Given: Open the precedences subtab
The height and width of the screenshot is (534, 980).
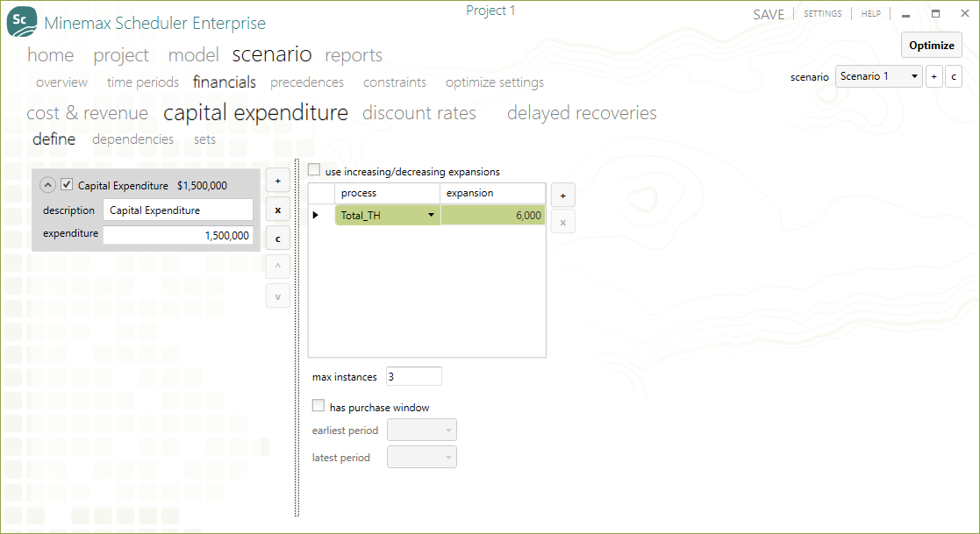Looking at the screenshot, I should [x=307, y=82].
